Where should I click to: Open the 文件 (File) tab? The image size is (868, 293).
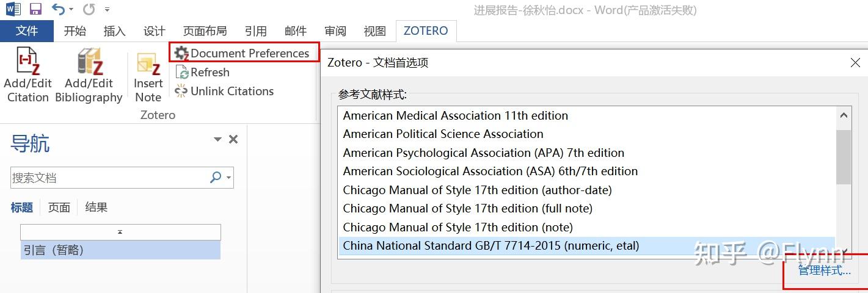(x=27, y=31)
